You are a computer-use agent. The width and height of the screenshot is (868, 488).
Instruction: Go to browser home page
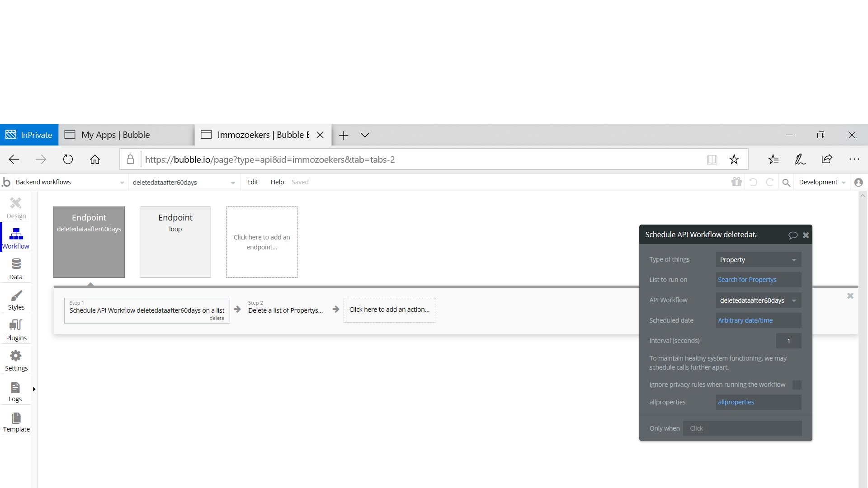click(x=94, y=159)
